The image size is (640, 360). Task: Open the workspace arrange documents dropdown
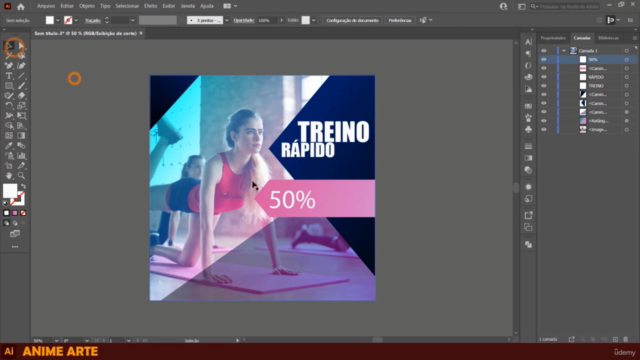(x=230, y=6)
